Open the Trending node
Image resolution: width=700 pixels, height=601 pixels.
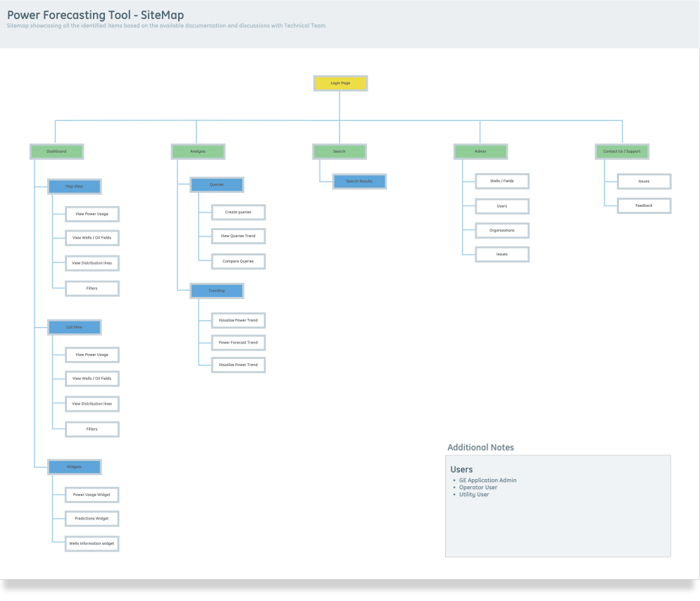tap(217, 290)
